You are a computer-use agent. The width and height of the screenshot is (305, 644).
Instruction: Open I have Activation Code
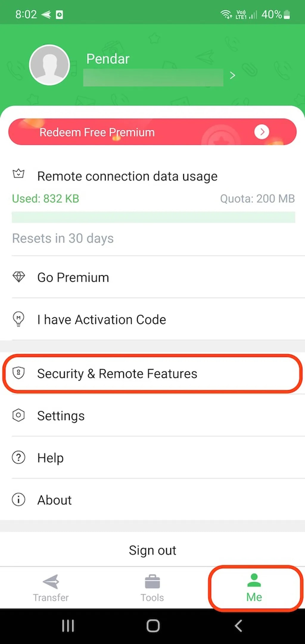click(x=102, y=320)
